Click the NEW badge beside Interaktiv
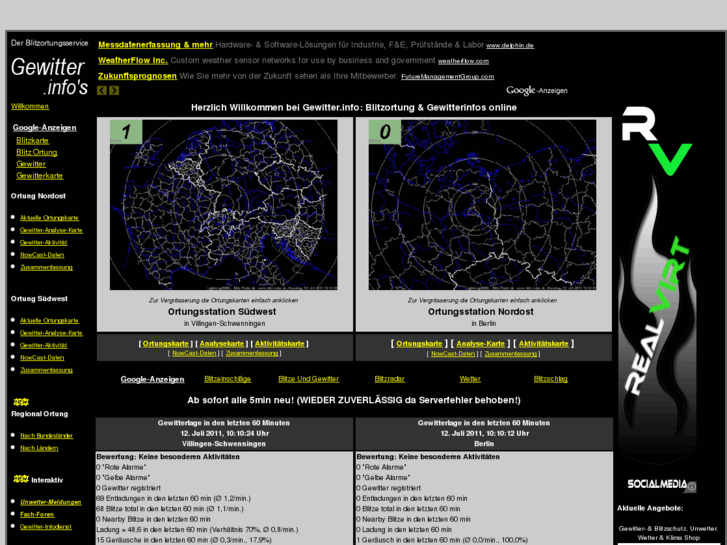 pos(21,479)
